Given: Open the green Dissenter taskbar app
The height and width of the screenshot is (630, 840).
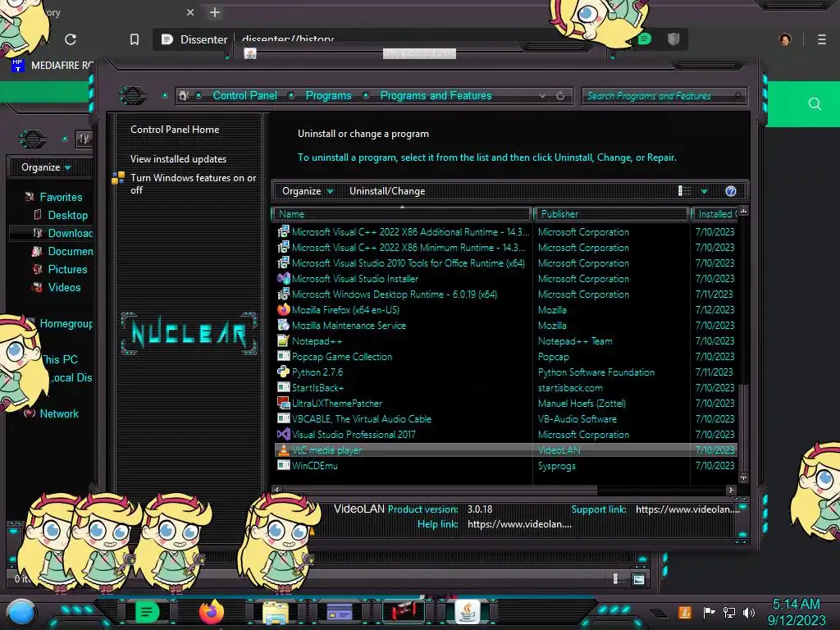Looking at the screenshot, I should point(147,612).
